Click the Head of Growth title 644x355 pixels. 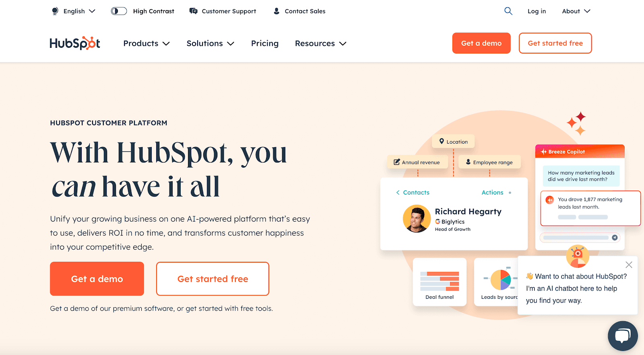click(452, 229)
